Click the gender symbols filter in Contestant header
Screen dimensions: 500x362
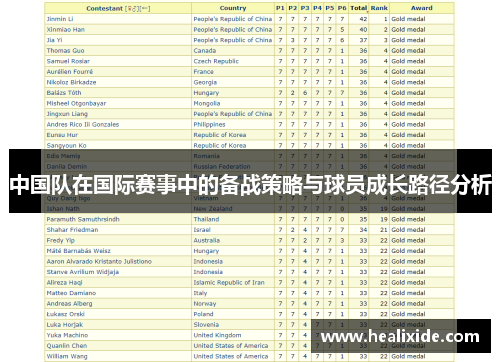[x=133, y=8]
